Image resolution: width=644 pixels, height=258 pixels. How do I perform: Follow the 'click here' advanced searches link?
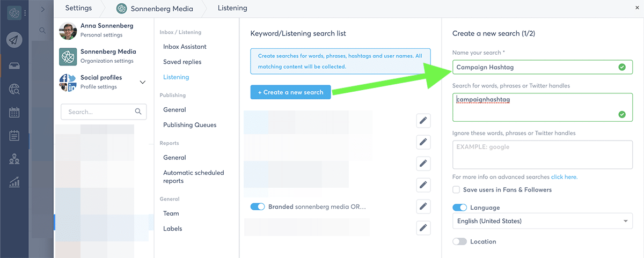[x=564, y=177]
